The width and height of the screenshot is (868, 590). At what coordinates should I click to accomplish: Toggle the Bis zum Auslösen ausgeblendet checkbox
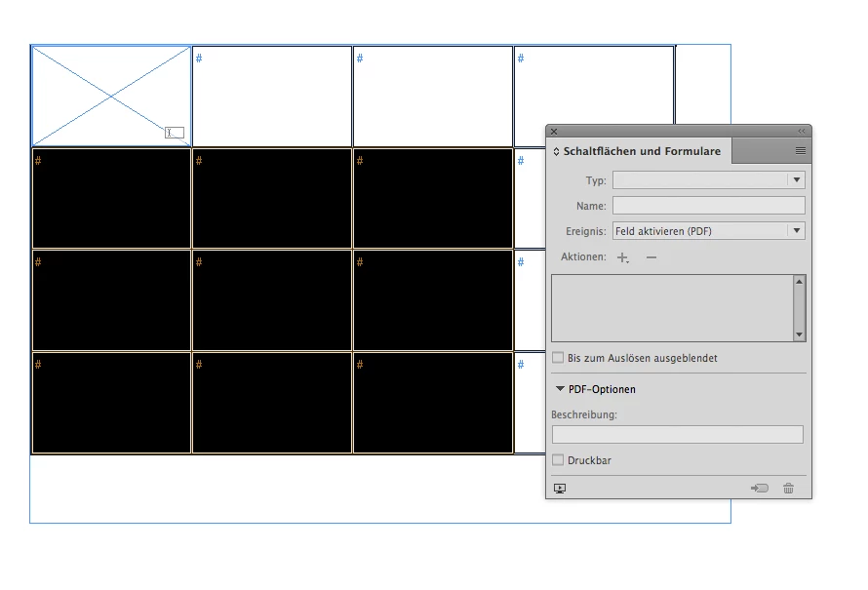(x=558, y=358)
